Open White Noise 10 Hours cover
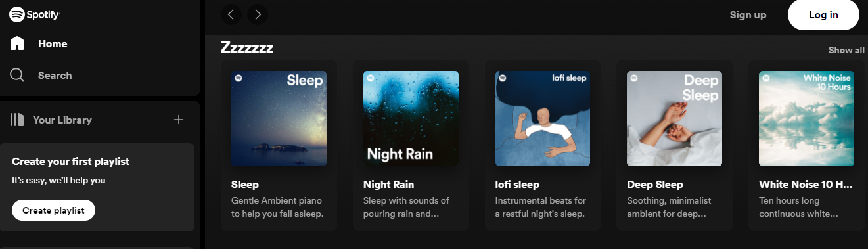868x249 pixels. [807, 118]
